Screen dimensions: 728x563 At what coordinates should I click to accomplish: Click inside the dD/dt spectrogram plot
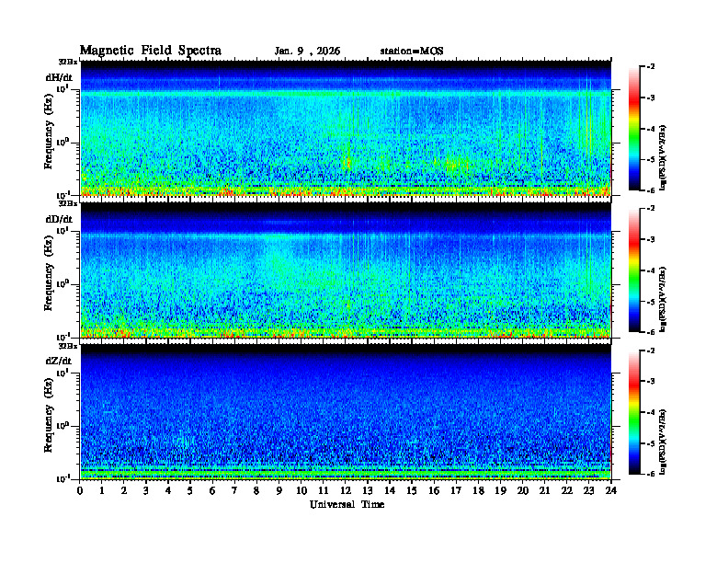[x=346, y=270]
